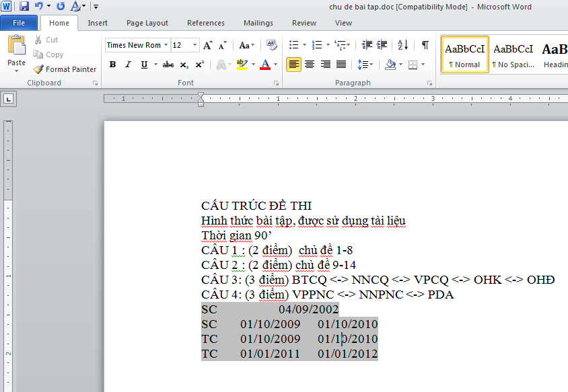The image size is (568, 392).
Task: Apply strikethrough to the selection
Action: pos(168,65)
